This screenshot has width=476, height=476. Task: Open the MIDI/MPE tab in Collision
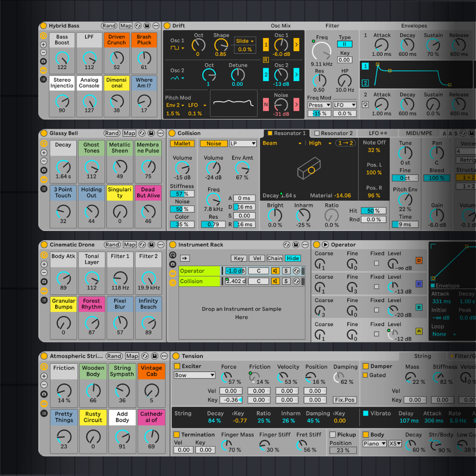coord(418,133)
